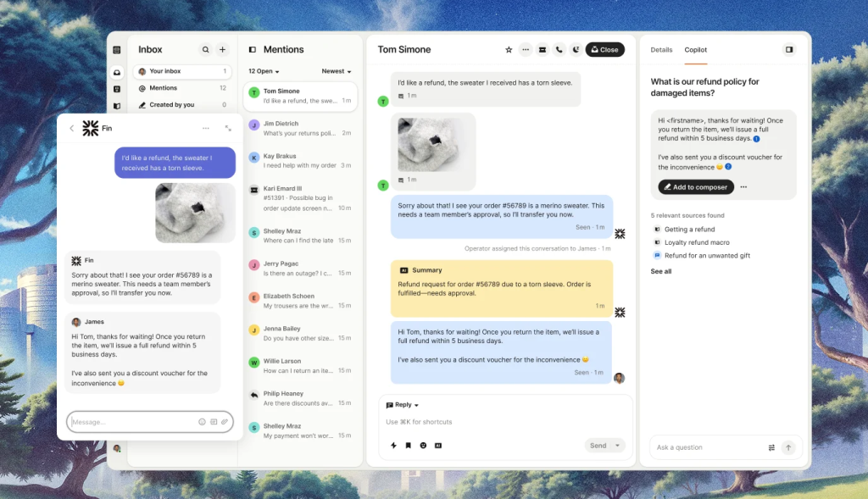Open the Reply type dropdown

click(x=401, y=404)
